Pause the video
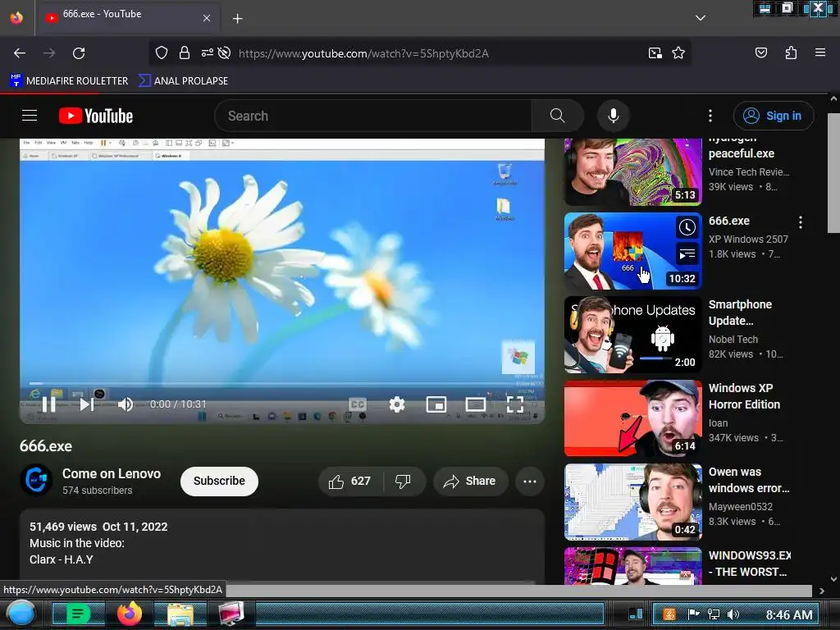This screenshot has height=630, width=840. pos(48,404)
